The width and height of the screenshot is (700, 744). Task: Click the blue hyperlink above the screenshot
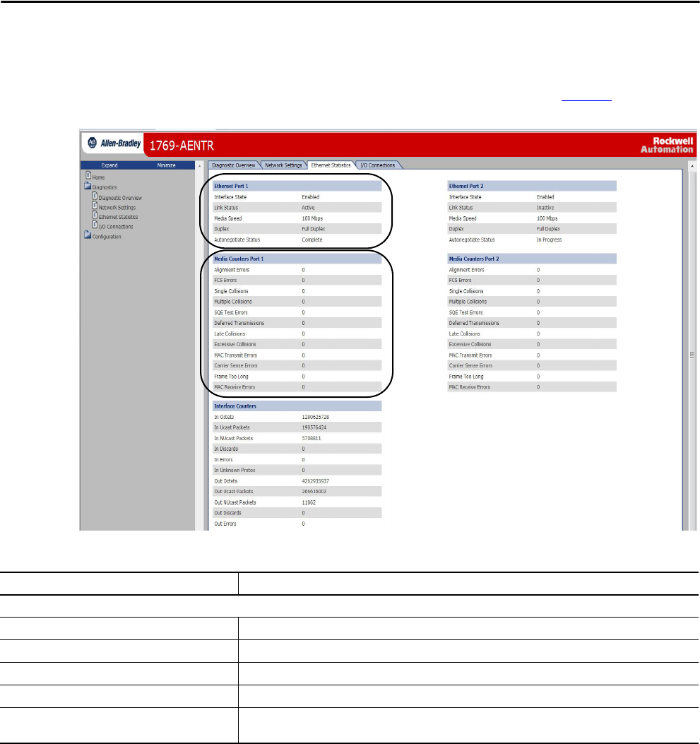click(587, 100)
